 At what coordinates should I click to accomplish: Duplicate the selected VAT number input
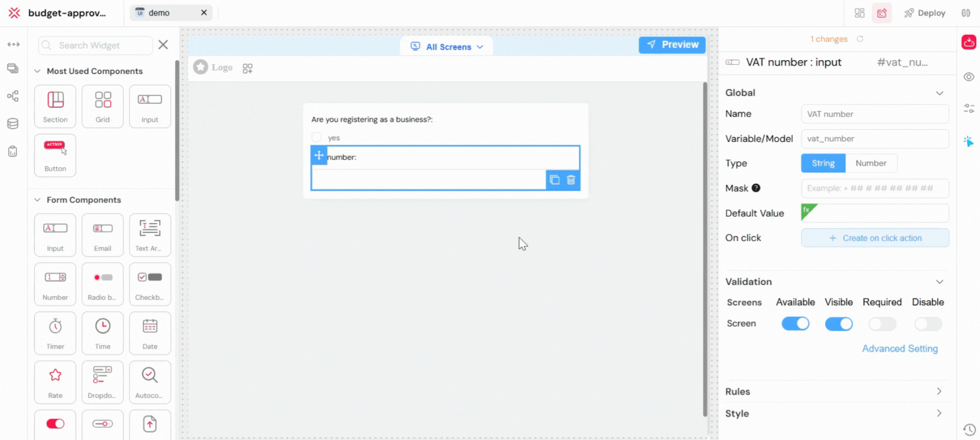(554, 180)
